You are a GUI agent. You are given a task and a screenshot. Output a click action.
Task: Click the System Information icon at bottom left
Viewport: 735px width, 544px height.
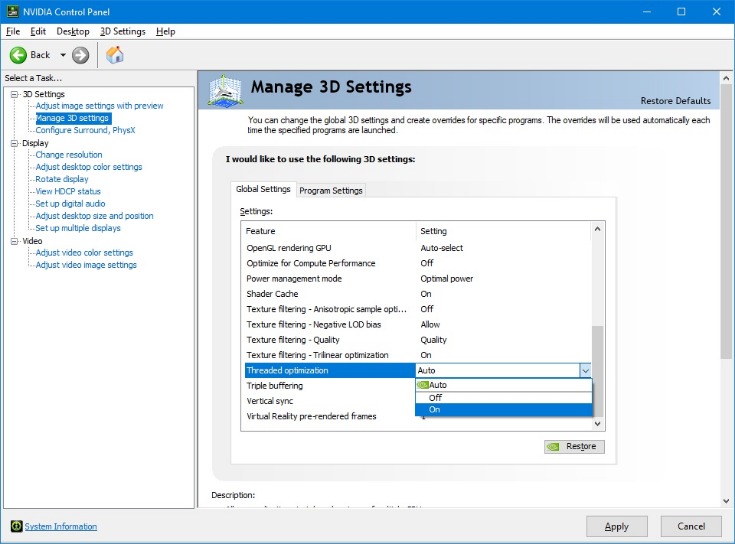(x=16, y=526)
